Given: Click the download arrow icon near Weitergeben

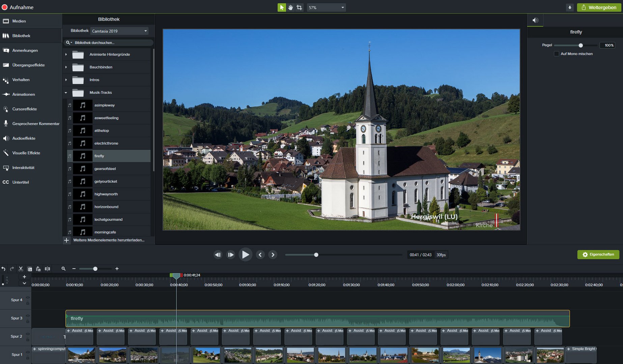Looking at the screenshot, I should coord(570,7).
